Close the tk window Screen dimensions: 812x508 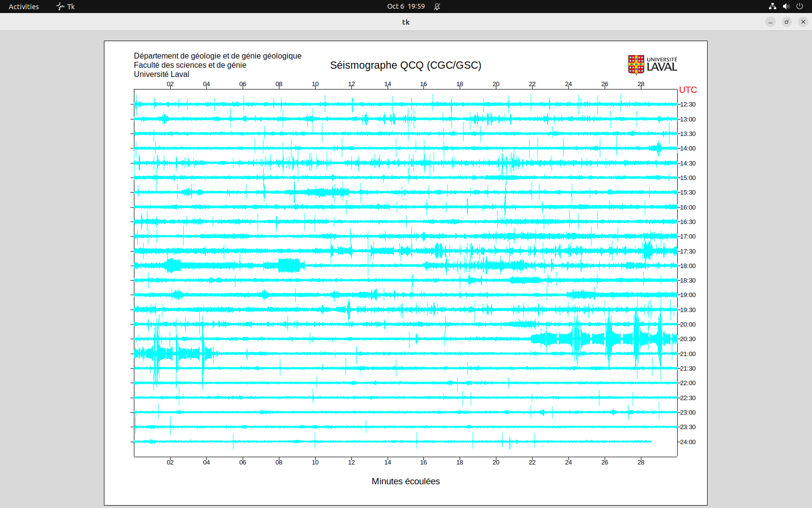point(803,22)
